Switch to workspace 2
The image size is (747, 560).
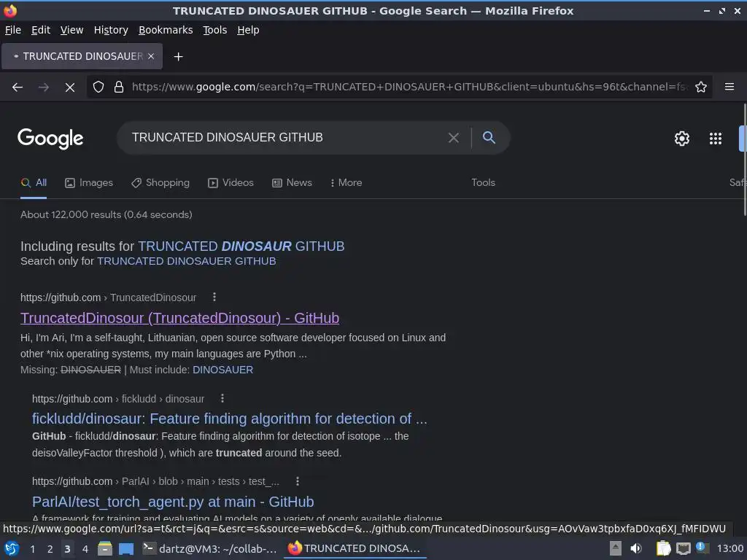50,549
